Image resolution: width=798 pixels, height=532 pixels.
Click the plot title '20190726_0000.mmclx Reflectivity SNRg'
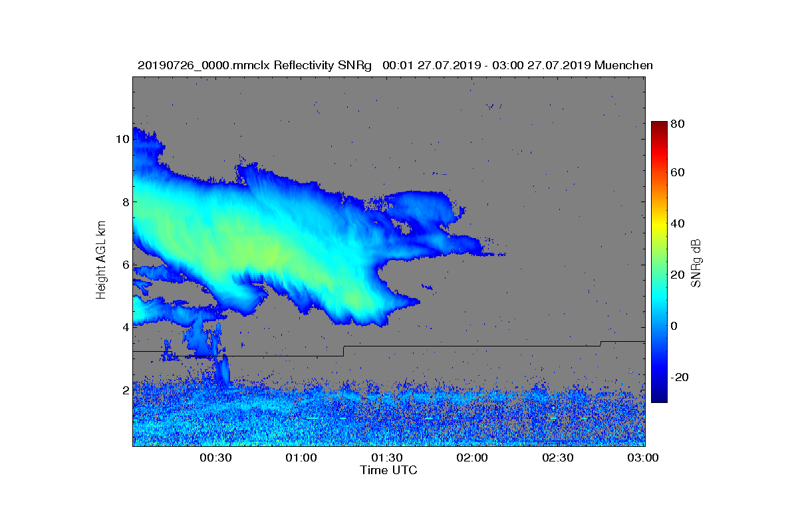tap(255, 65)
